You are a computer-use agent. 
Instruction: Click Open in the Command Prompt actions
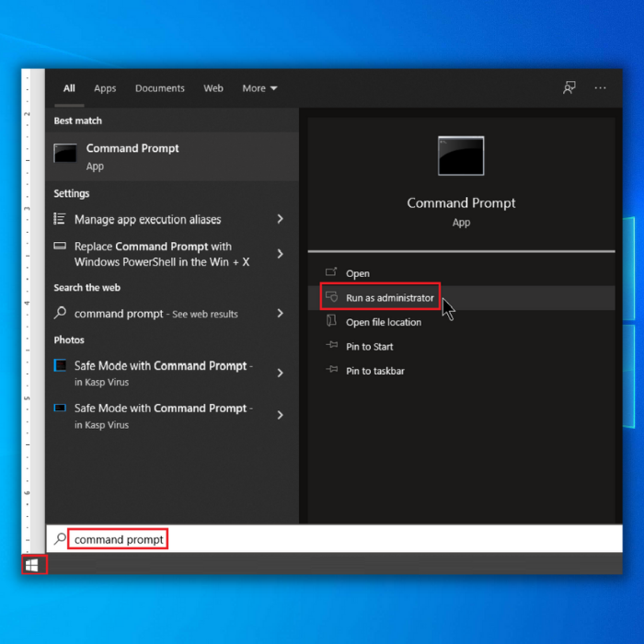(x=357, y=273)
